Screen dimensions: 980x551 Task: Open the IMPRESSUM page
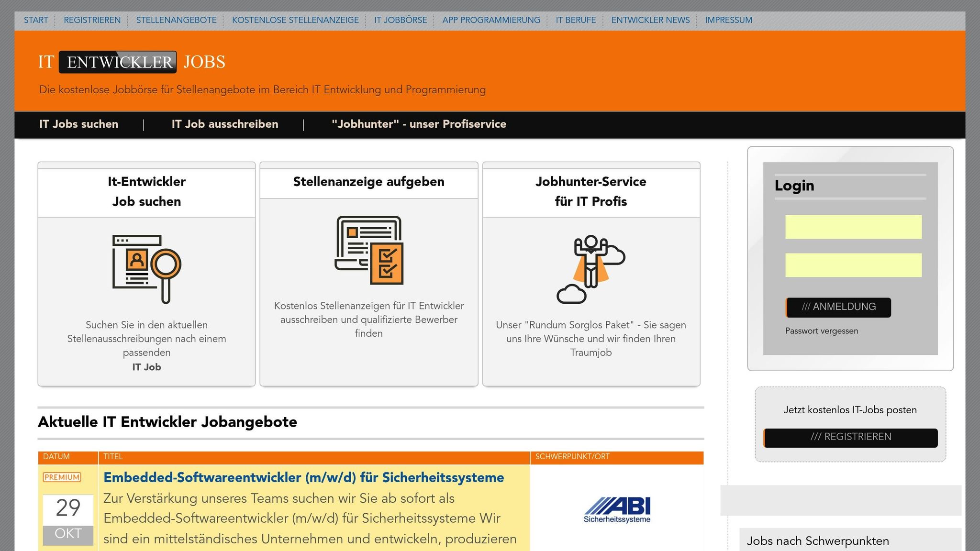(728, 20)
